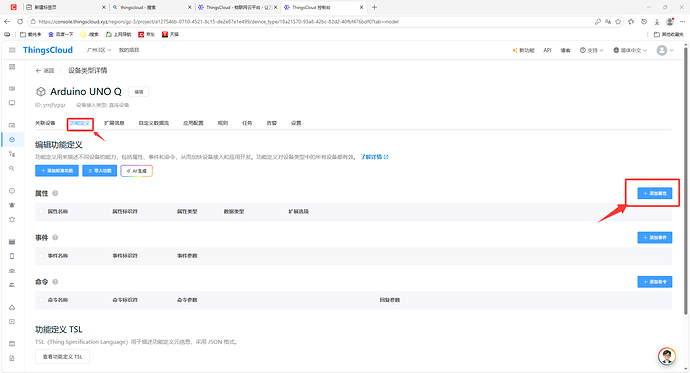This screenshot has width=690, height=373.
Task: Open 新功能 in the top bar
Action: click(523, 50)
